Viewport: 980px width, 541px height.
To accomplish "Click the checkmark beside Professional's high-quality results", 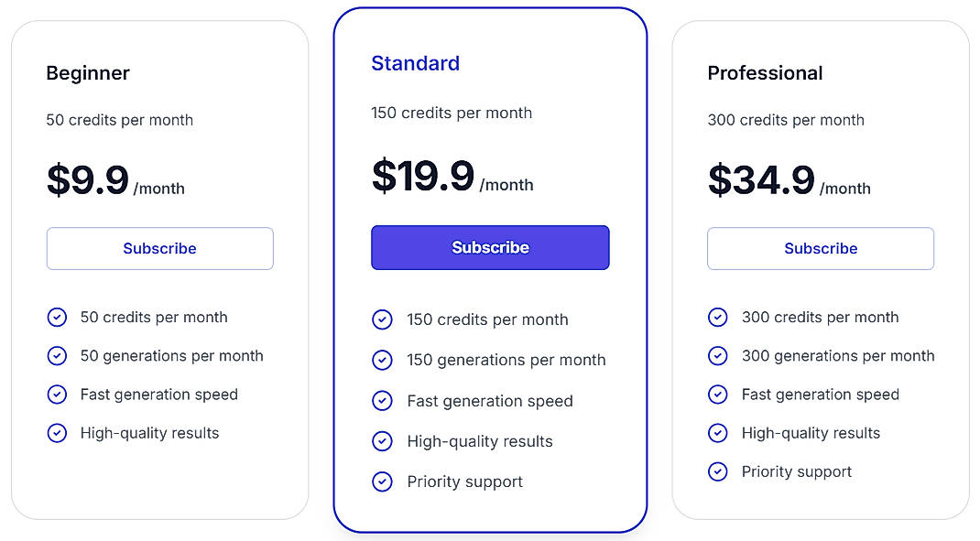I will tap(717, 433).
